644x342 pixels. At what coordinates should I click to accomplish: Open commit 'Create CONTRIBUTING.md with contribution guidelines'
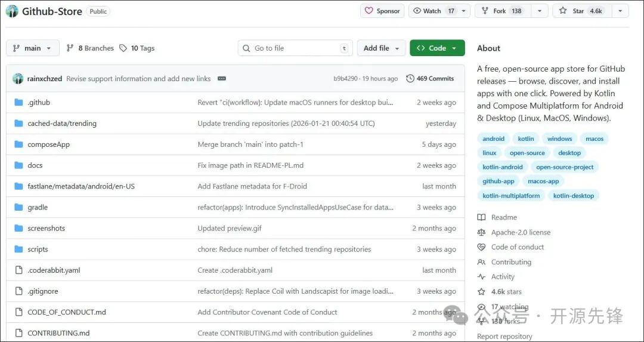tap(285, 333)
